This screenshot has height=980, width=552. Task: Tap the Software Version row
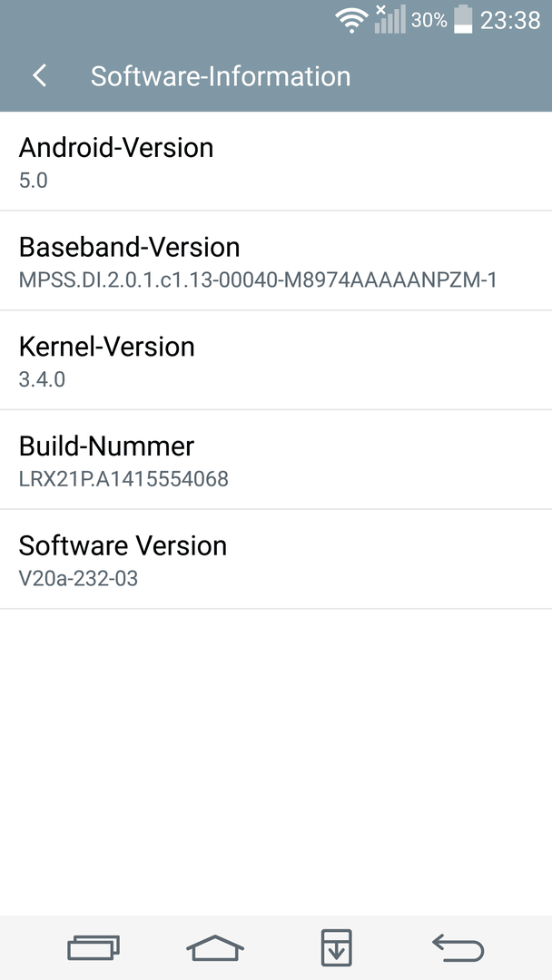tap(276, 559)
